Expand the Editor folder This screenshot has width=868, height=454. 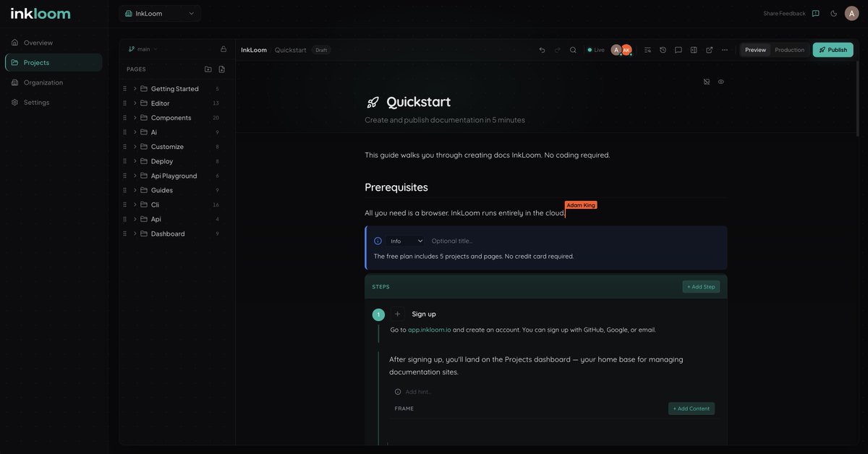pos(135,103)
